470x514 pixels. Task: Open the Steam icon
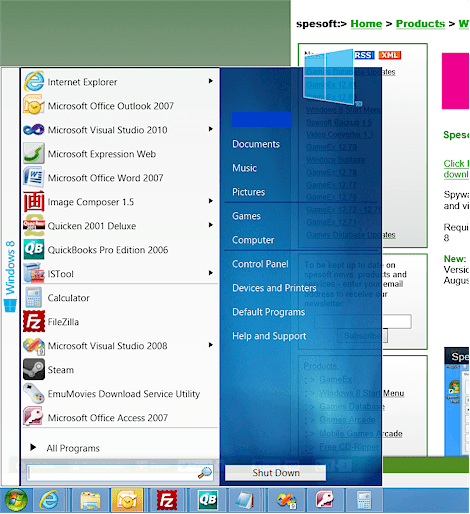click(34, 369)
